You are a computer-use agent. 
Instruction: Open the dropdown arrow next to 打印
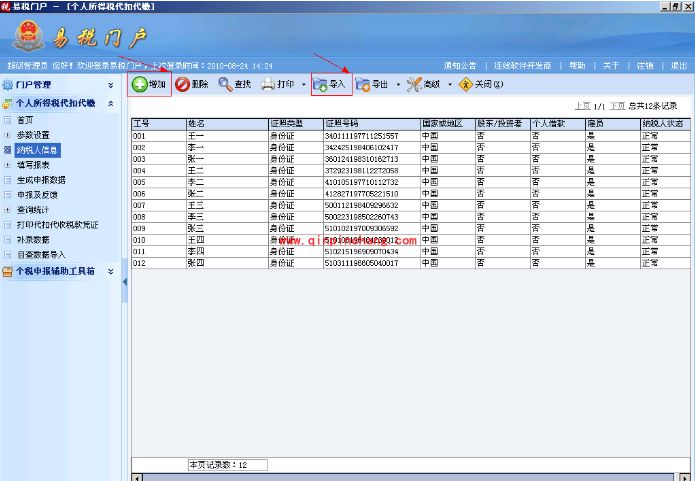click(x=303, y=85)
